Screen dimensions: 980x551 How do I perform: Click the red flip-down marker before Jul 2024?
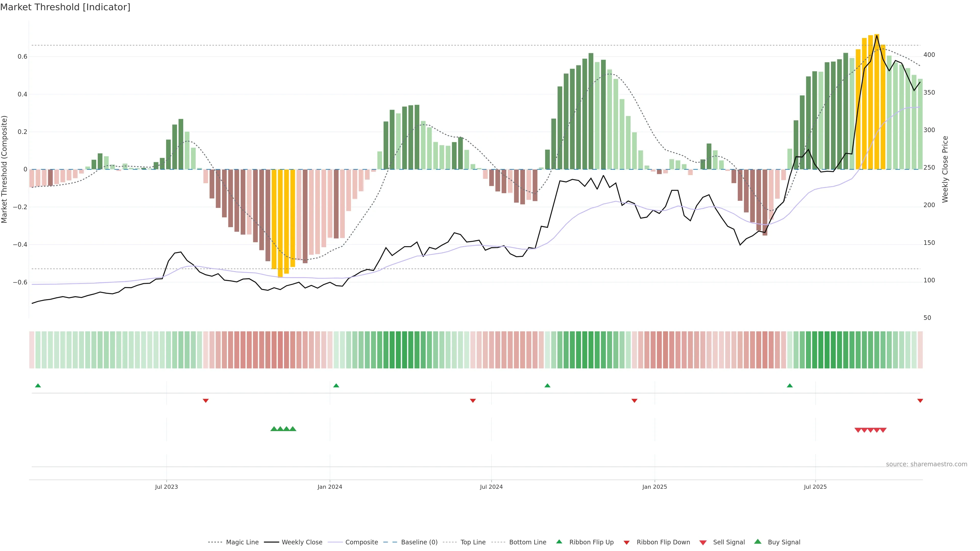[x=473, y=400]
